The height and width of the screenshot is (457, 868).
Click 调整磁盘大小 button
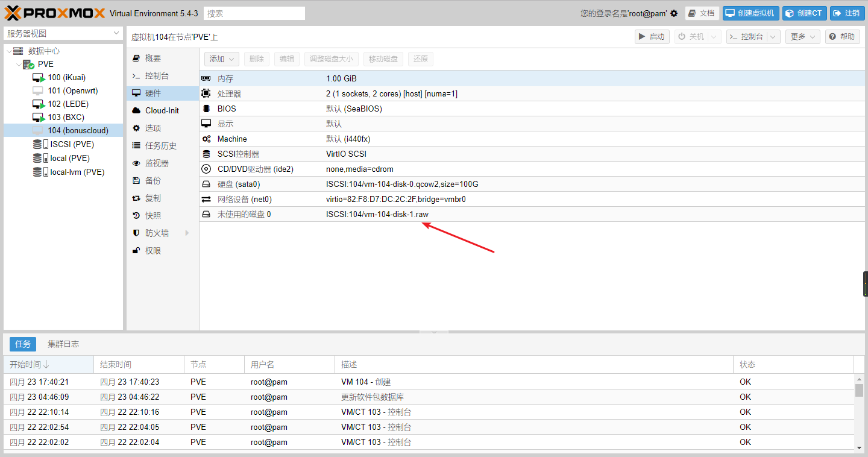tap(332, 59)
